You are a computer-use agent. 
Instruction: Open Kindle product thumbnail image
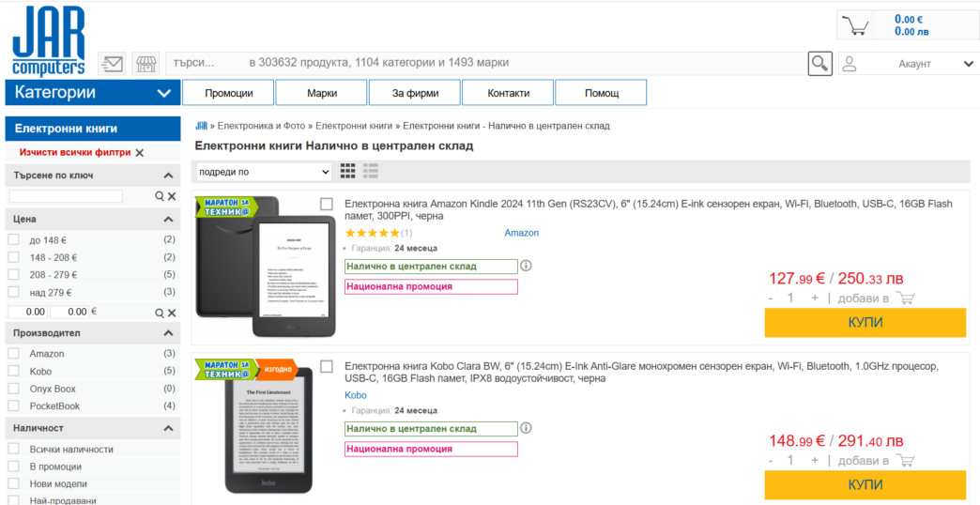(x=265, y=267)
